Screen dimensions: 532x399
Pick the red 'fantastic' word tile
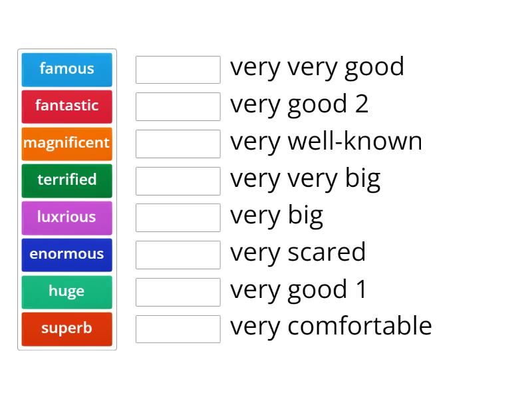coord(66,106)
